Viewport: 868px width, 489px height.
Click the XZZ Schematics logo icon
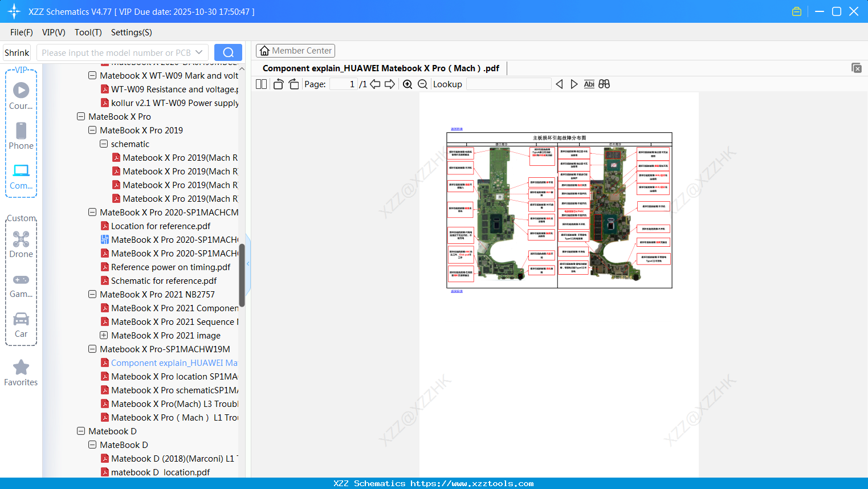[14, 11]
